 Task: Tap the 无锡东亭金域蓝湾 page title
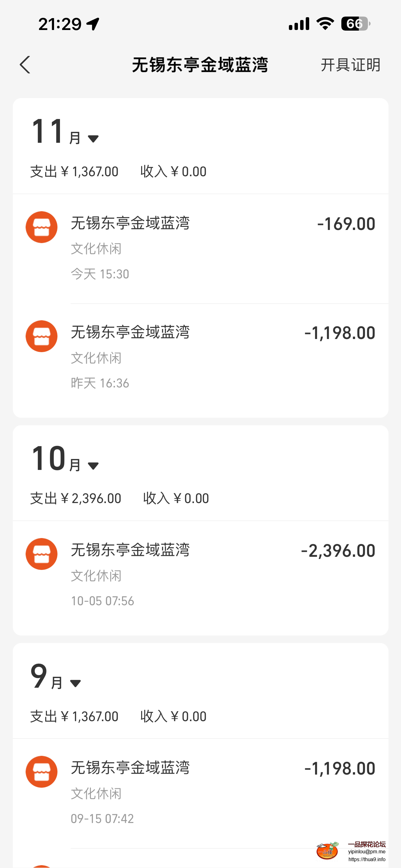[200, 65]
